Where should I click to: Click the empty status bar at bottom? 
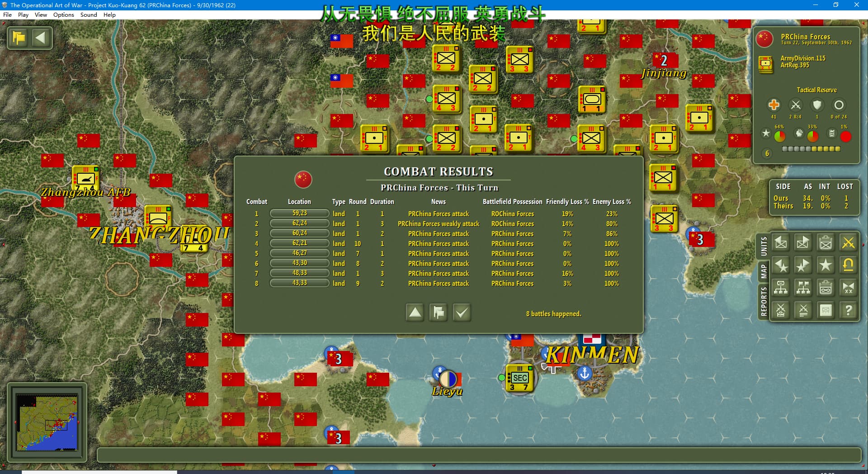pyautogui.click(x=479, y=455)
